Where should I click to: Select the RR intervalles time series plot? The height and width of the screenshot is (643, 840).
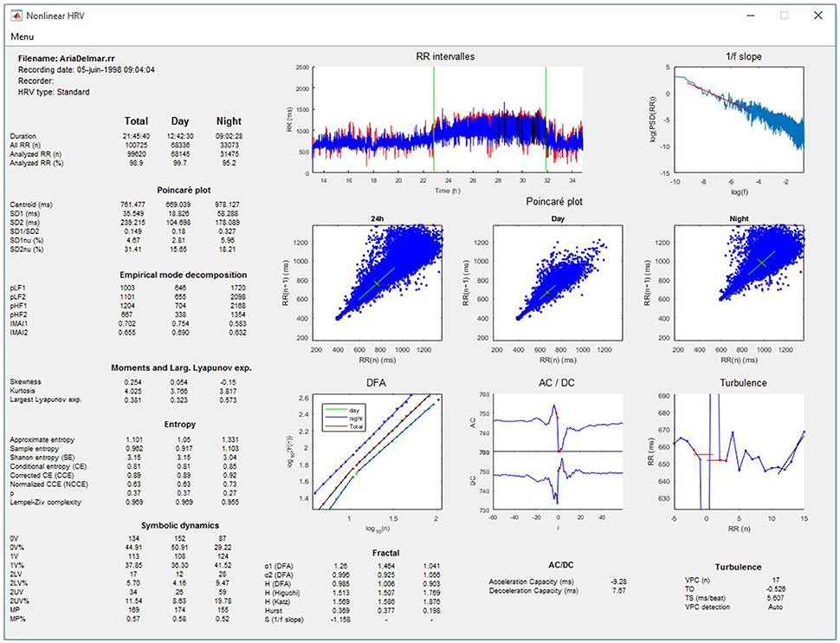(448, 120)
